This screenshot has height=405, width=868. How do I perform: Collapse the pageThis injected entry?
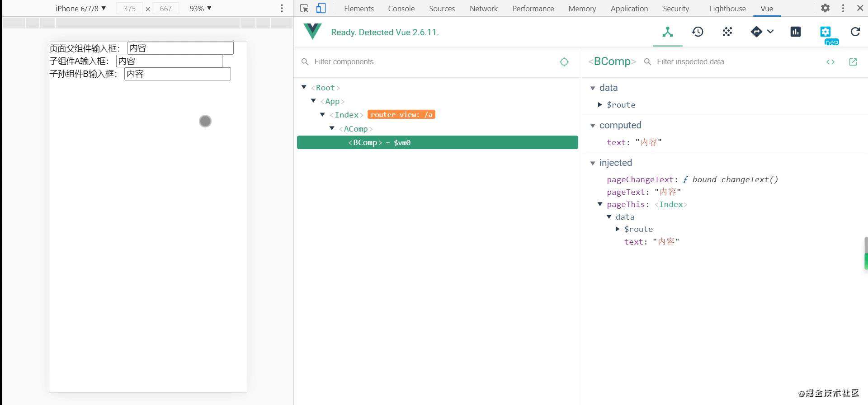pos(600,204)
